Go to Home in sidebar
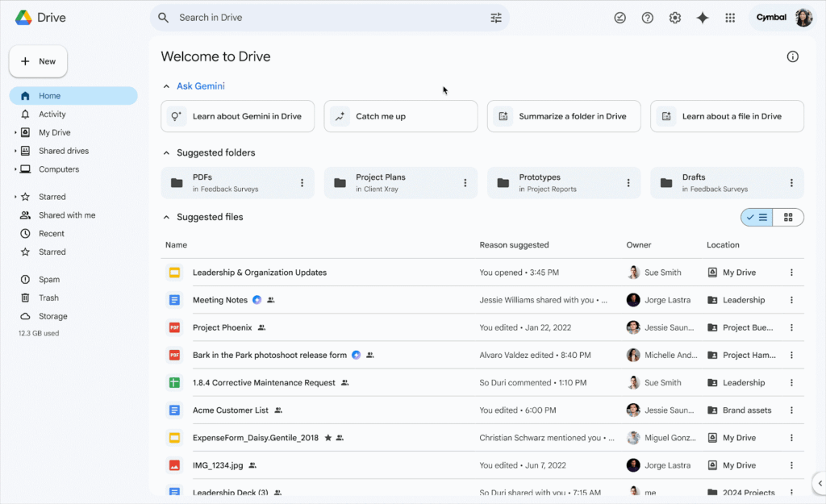 [73, 96]
